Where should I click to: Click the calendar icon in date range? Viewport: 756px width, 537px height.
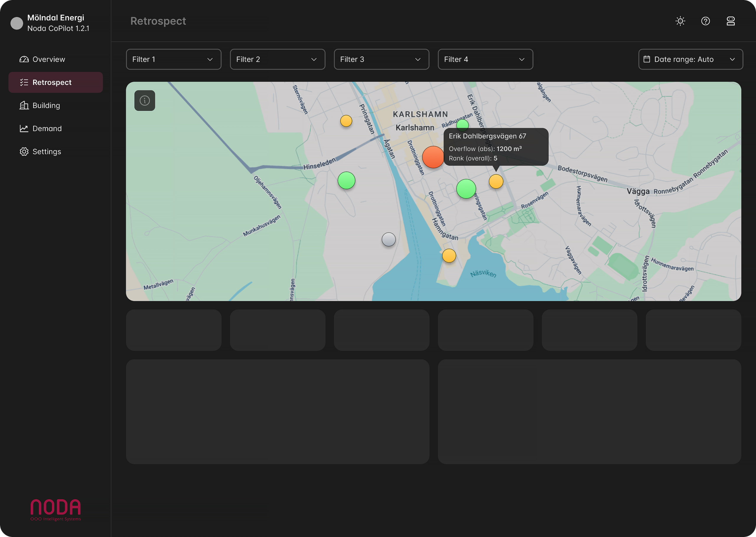coord(646,59)
